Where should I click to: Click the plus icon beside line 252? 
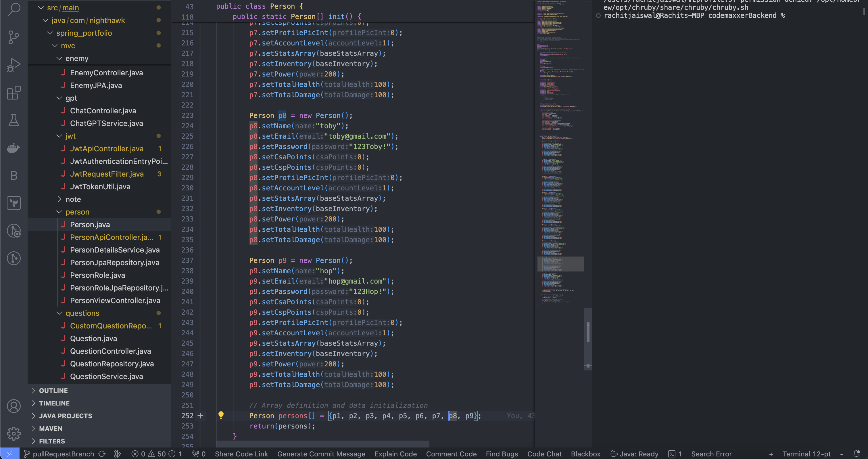tap(201, 416)
